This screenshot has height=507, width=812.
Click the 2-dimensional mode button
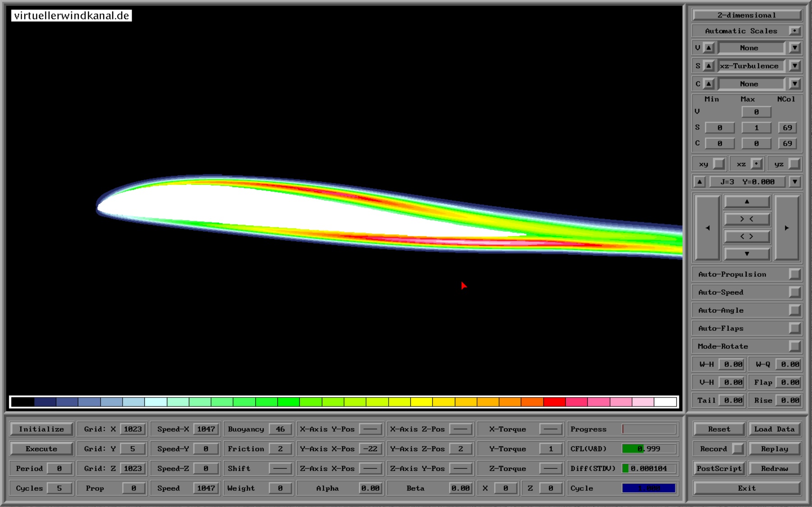coord(747,15)
